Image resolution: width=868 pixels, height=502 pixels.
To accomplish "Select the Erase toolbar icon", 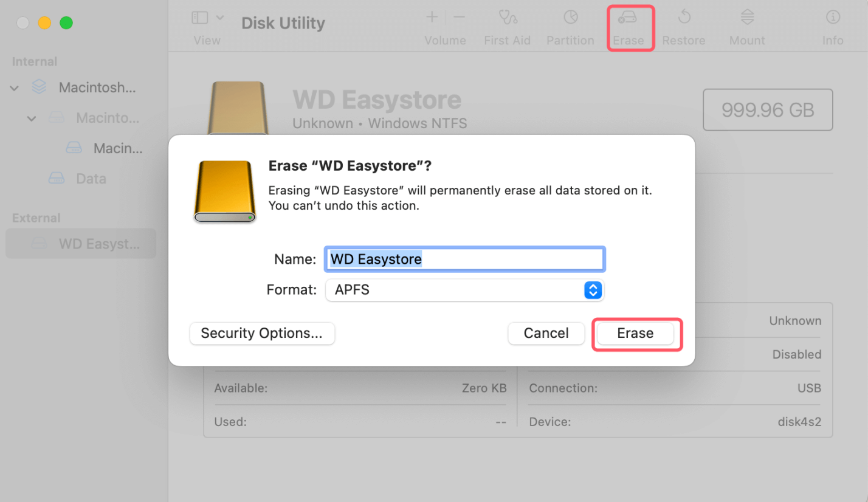I will click(x=630, y=24).
